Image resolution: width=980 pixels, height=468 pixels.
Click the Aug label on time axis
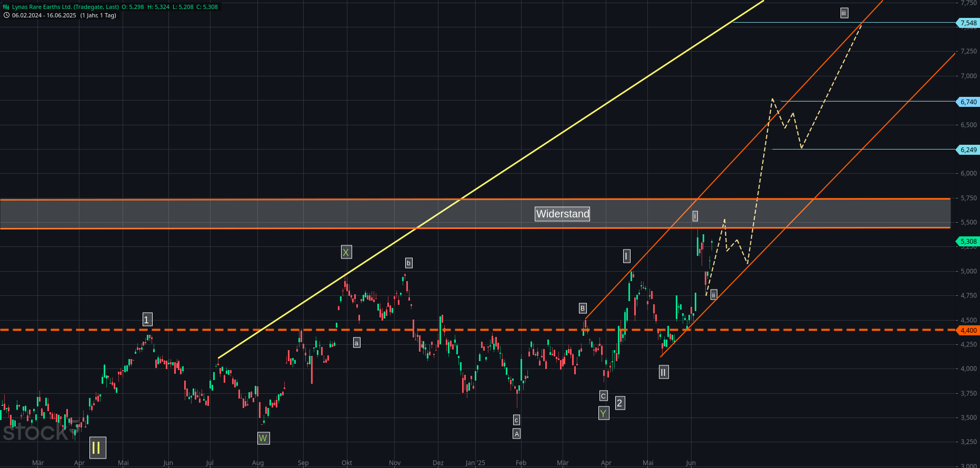point(258,463)
